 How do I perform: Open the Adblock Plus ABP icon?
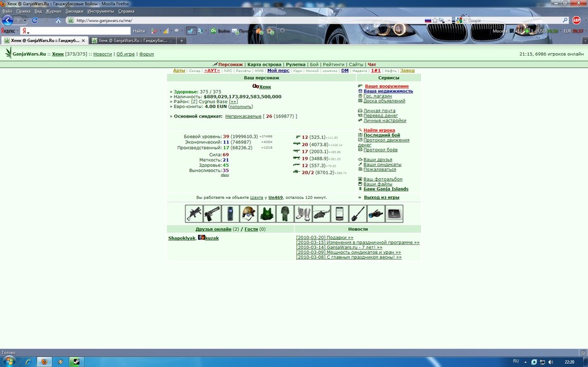point(577,20)
